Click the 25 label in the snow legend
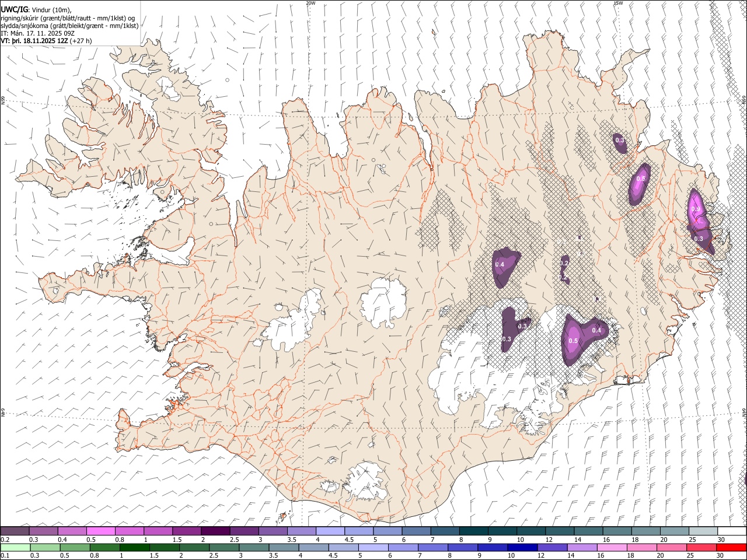 tap(692, 540)
